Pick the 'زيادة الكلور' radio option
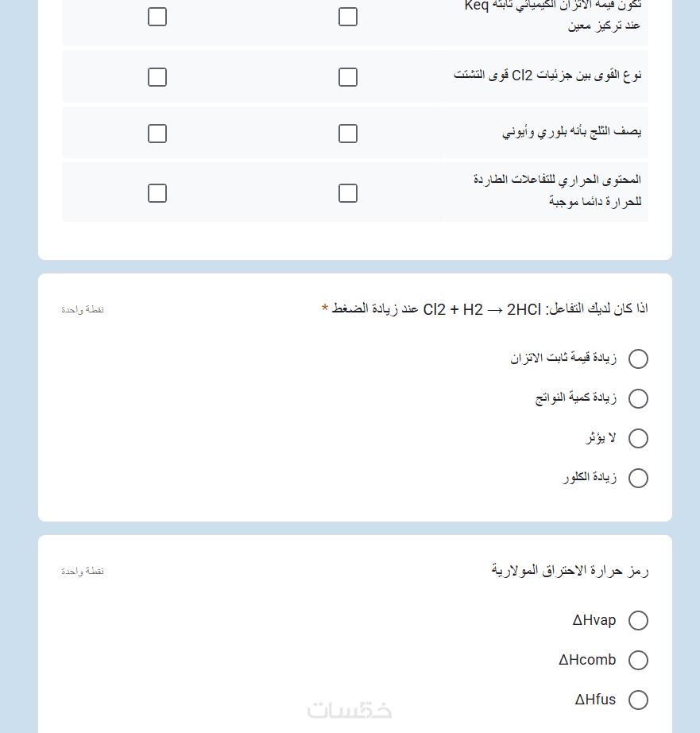Image resolution: width=700 pixels, height=733 pixels. [638, 479]
